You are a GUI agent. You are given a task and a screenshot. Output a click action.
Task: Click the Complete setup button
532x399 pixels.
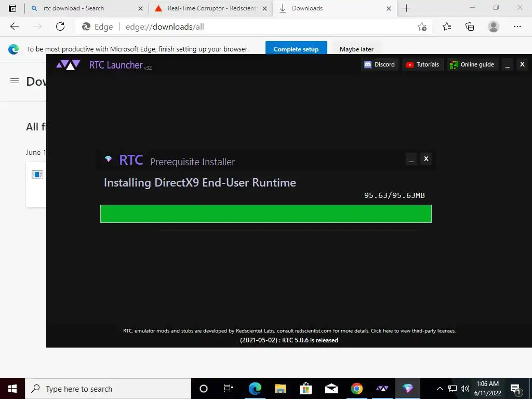click(296, 49)
